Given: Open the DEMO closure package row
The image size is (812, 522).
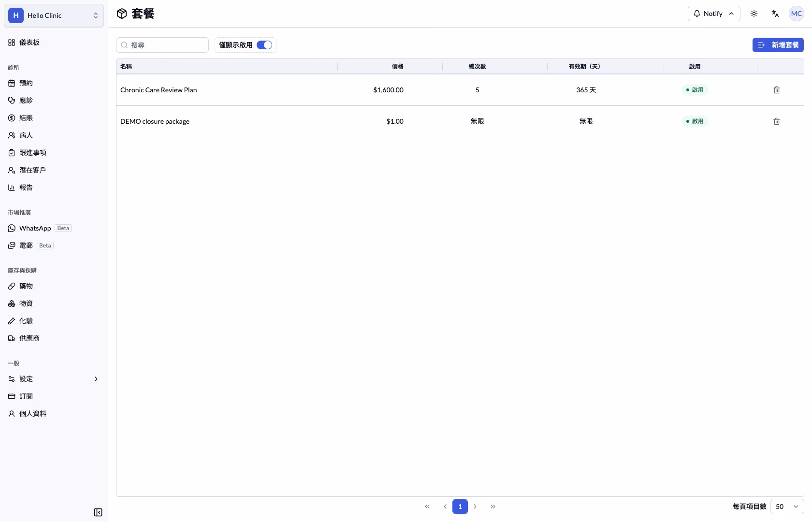Looking at the screenshot, I should tap(460, 121).
